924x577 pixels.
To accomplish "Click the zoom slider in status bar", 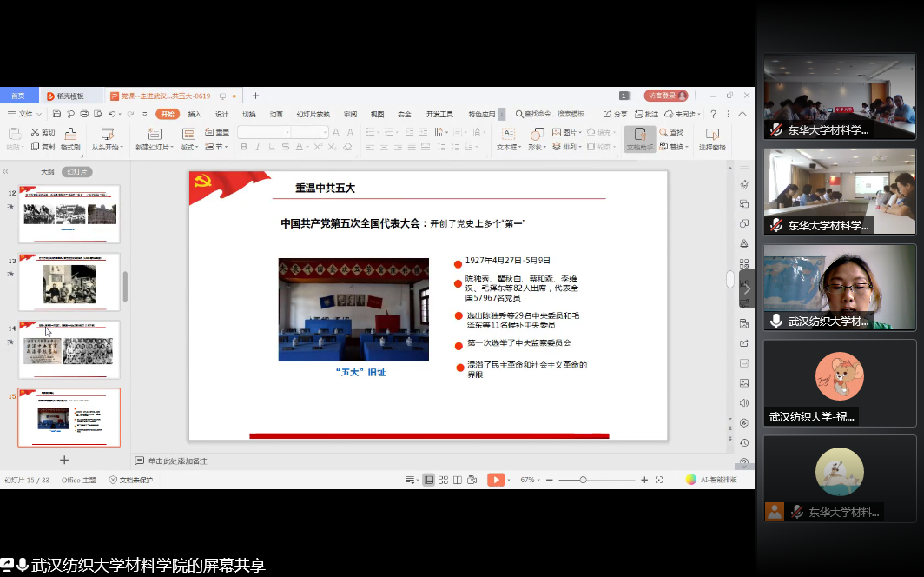I will point(583,480).
